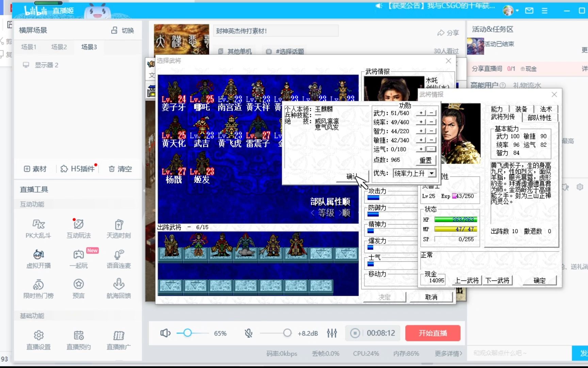Toggle the muted microphone icon
This screenshot has width=588, height=368.
(x=249, y=333)
